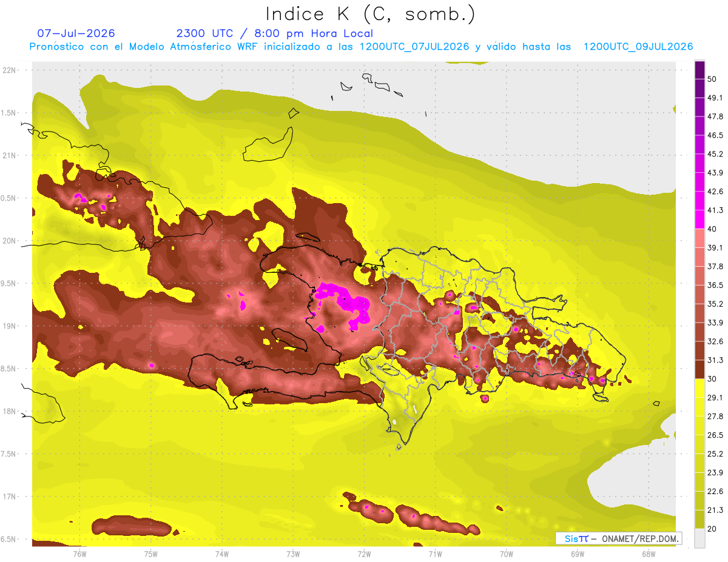The width and height of the screenshot is (728, 562).
Task: Click the longitude label "75W"
Action: [151, 554]
